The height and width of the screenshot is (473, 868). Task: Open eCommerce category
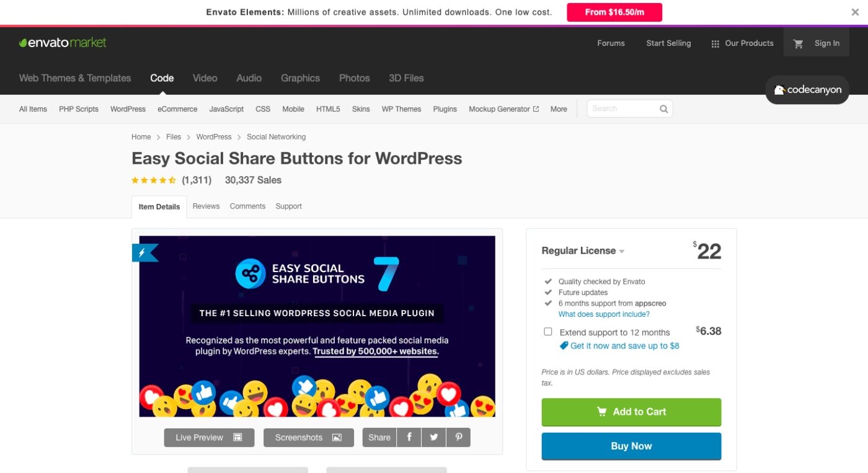pos(177,109)
